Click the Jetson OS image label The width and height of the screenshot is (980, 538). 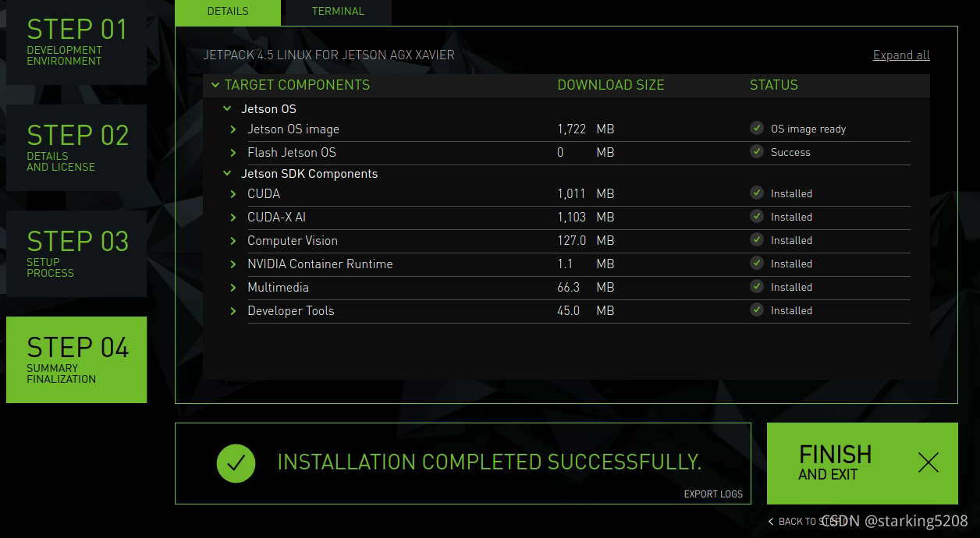pos(293,129)
